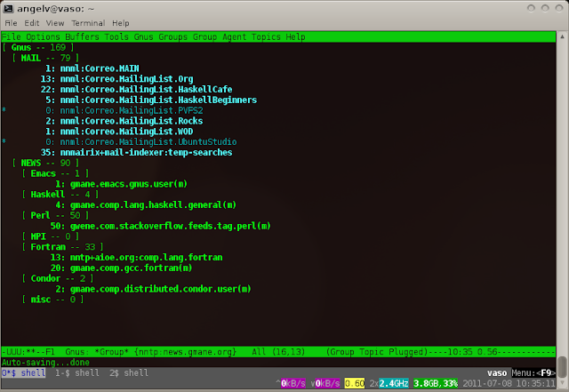Screen dimensions: 569x392
Task: Select group nnmairix+mail-indexer:temp-searches
Action: click(146, 153)
